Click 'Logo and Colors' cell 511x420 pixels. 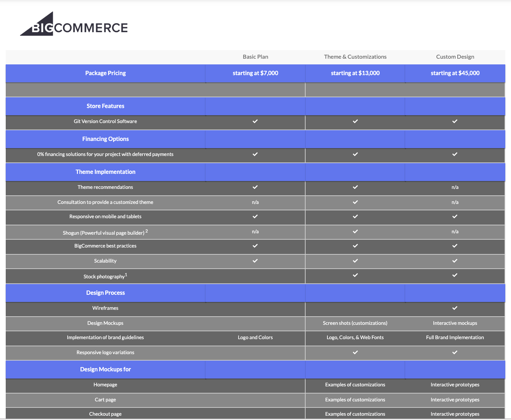(255, 337)
